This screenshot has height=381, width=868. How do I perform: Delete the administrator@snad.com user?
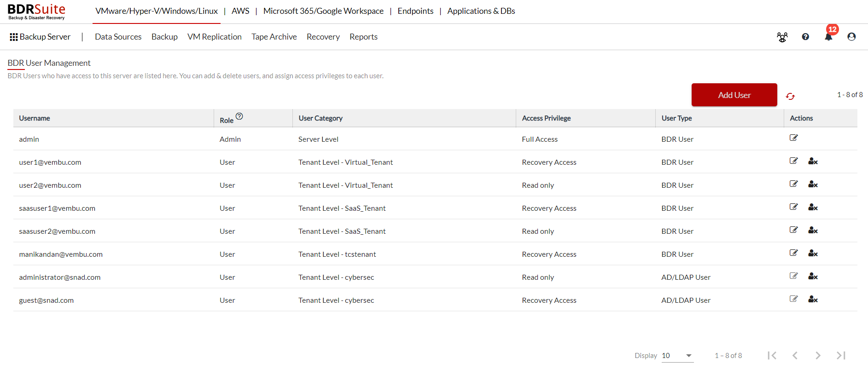coord(813,276)
